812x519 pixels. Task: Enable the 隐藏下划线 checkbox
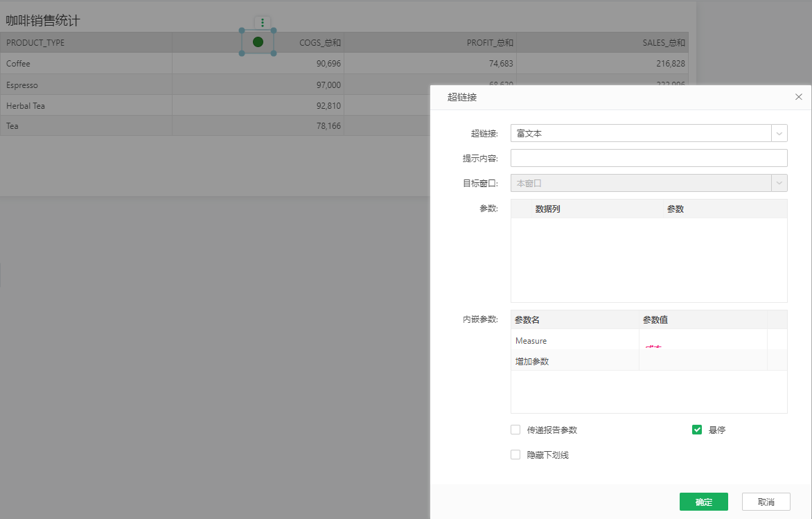[x=515, y=455]
